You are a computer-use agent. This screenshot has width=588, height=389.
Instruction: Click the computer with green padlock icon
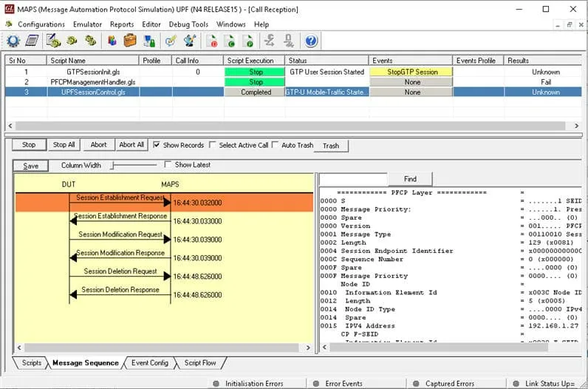click(150, 41)
